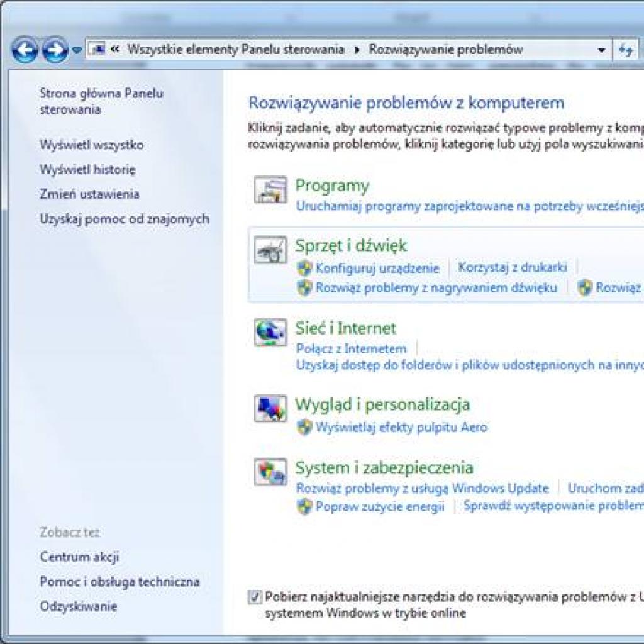Open Wyświetl historię link

(x=87, y=169)
